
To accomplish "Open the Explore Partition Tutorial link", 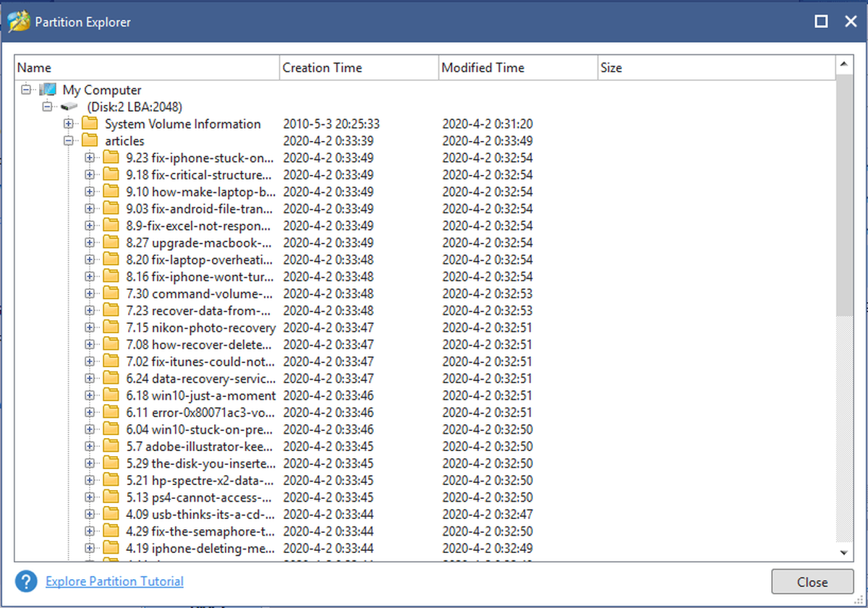I will [x=114, y=581].
